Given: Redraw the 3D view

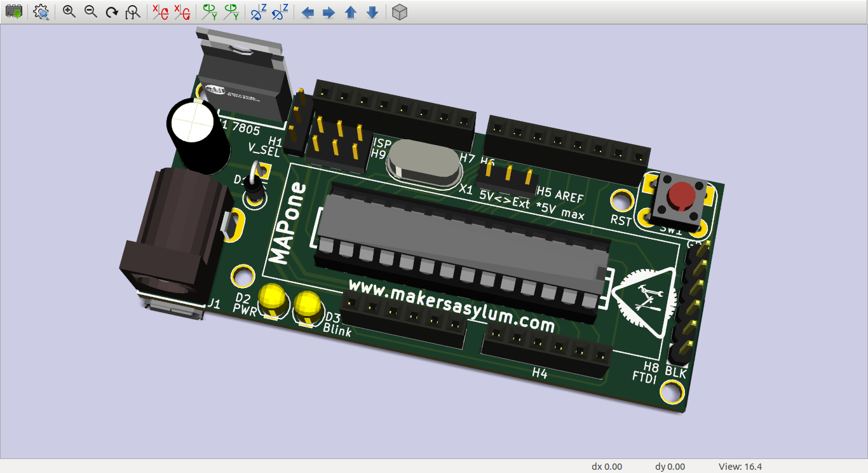Looking at the screenshot, I should 112,11.
